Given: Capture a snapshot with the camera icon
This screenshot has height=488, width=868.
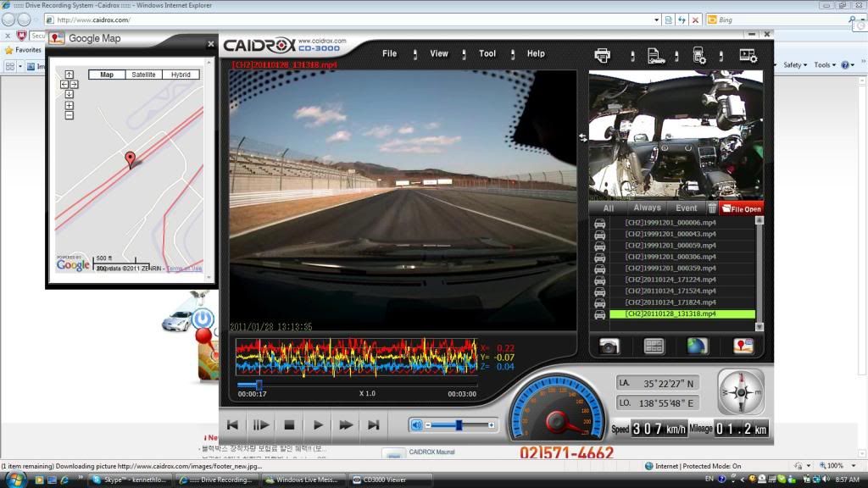Looking at the screenshot, I should [x=609, y=347].
